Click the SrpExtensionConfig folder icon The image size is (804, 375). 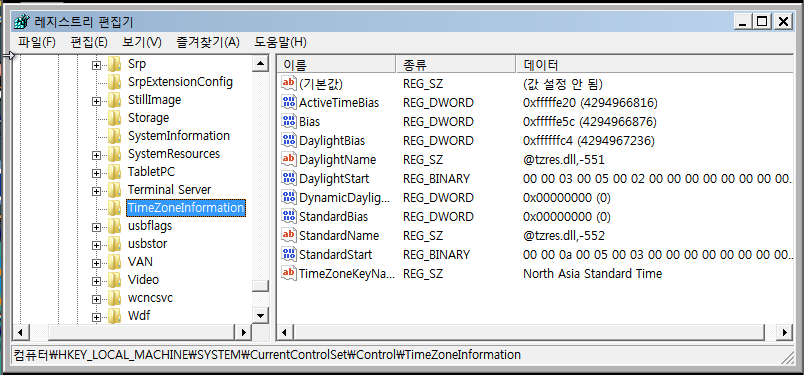tap(114, 82)
